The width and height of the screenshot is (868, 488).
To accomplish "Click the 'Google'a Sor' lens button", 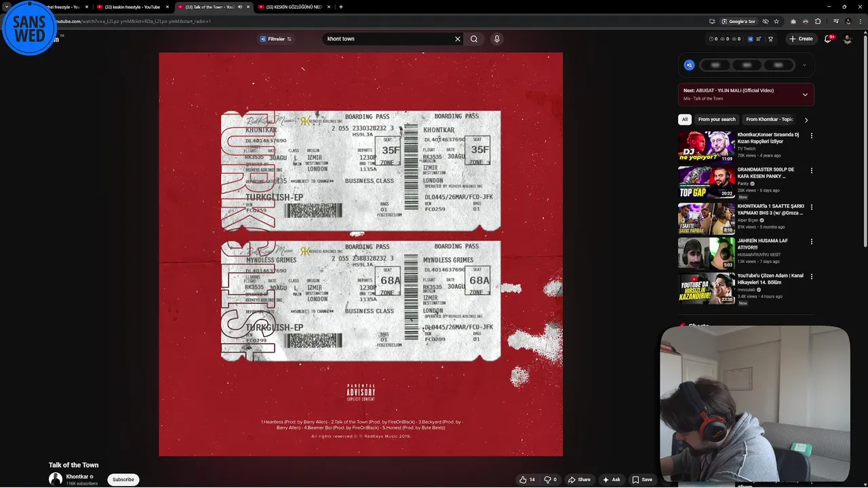I will point(738,21).
